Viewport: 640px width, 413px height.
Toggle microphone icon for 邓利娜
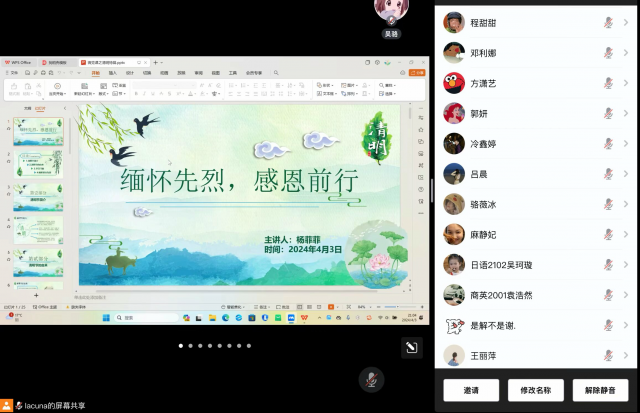click(607, 52)
